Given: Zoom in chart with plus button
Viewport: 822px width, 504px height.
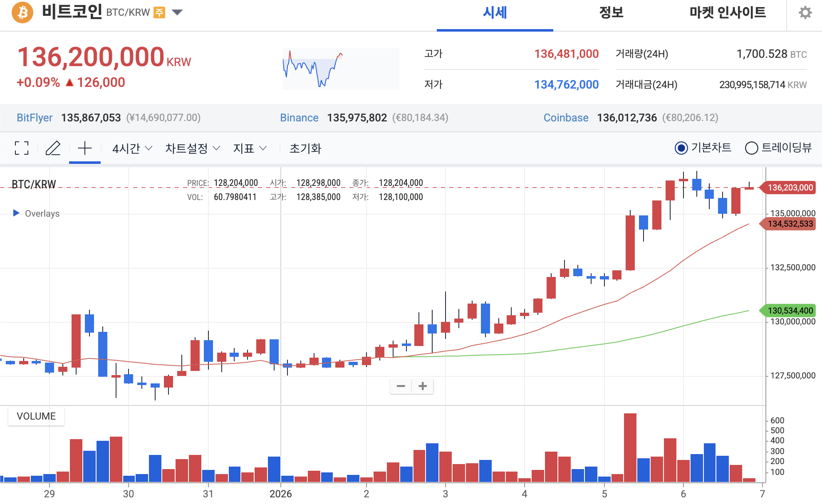Looking at the screenshot, I should point(423,386).
